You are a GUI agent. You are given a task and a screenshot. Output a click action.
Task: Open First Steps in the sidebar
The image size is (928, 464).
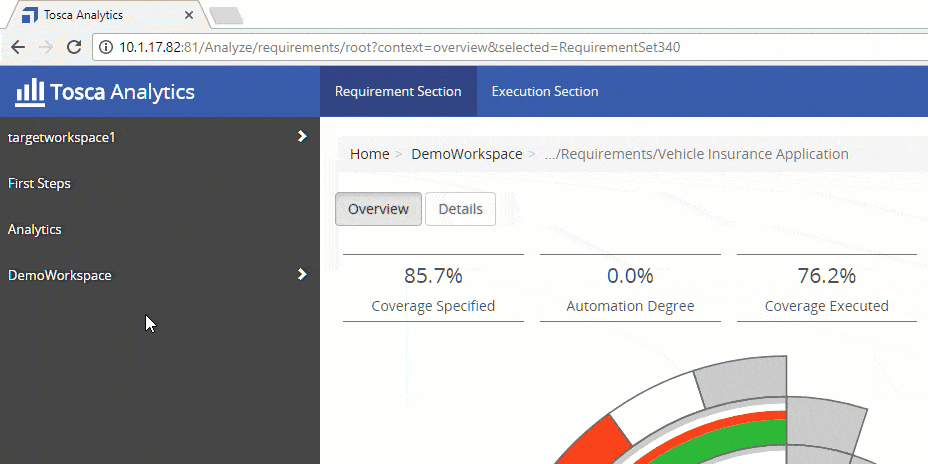point(39,183)
